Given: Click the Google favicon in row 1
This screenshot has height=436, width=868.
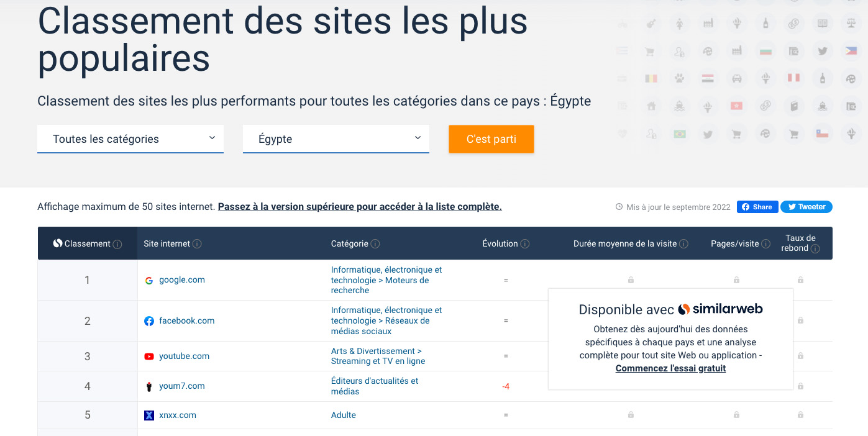Looking at the screenshot, I should [x=149, y=280].
